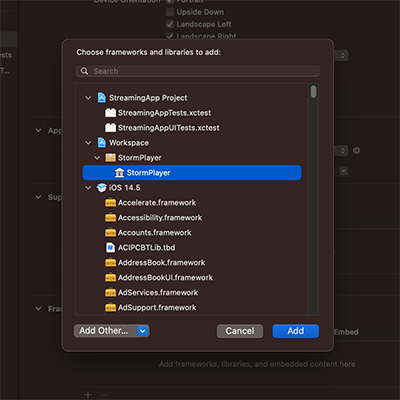The width and height of the screenshot is (400, 400).
Task: Click the AdSupport.framework toolbox icon
Action: [110, 307]
